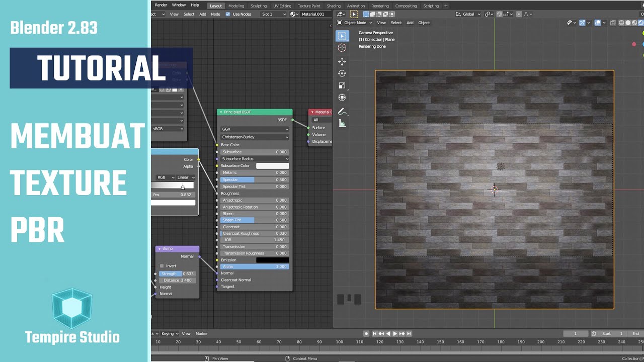The height and width of the screenshot is (362, 644).
Task: Switch to rendered viewport shading
Action: coord(640,23)
